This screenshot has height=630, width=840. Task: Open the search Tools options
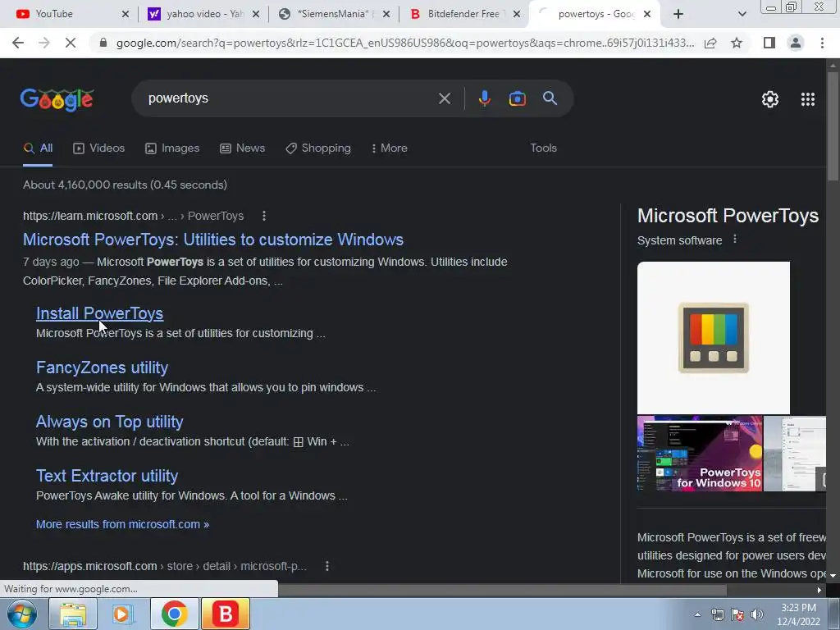(543, 148)
